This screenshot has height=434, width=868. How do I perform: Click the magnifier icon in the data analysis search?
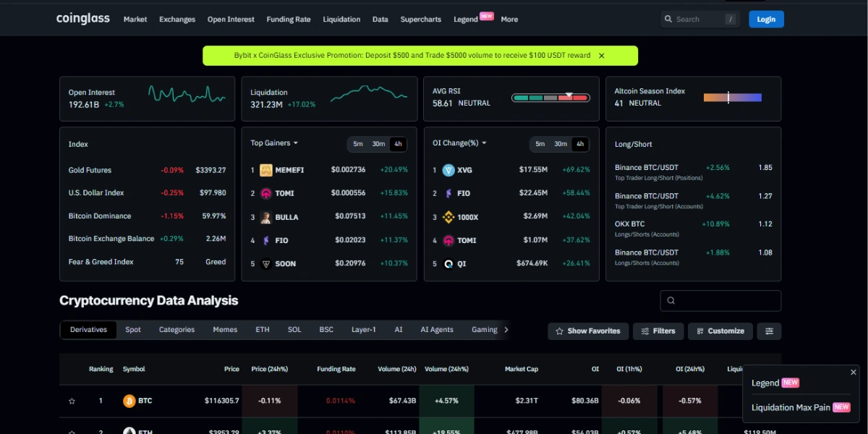tap(671, 301)
